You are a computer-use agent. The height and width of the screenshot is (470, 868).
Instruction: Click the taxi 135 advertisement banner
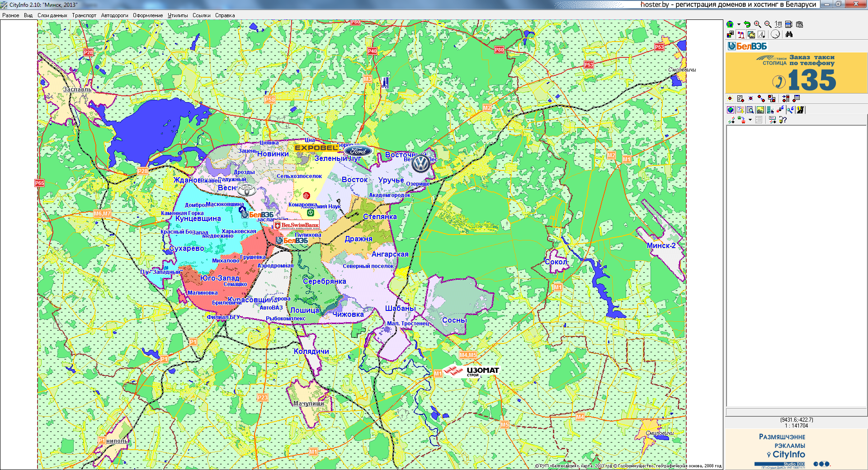point(796,73)
